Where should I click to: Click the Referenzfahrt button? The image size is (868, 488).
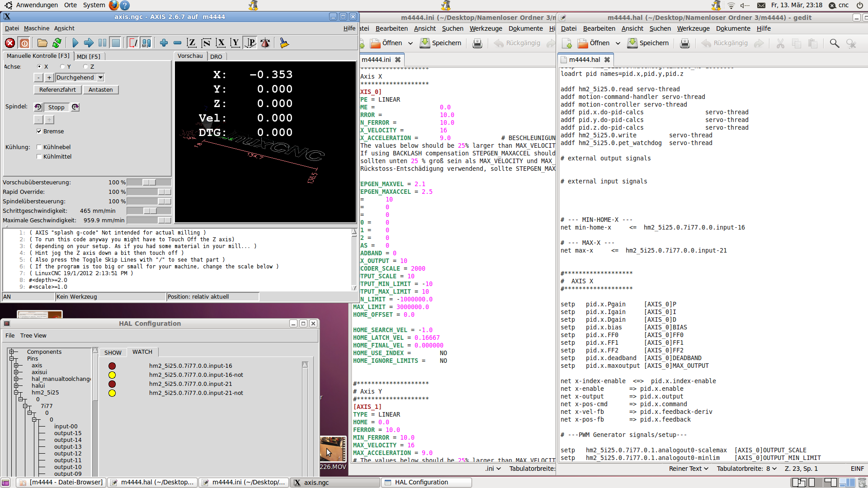point(57,90)
